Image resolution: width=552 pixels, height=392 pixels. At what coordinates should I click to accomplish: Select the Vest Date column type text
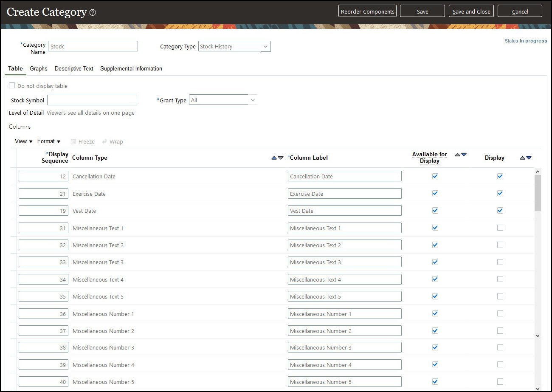tap(84, 211)
